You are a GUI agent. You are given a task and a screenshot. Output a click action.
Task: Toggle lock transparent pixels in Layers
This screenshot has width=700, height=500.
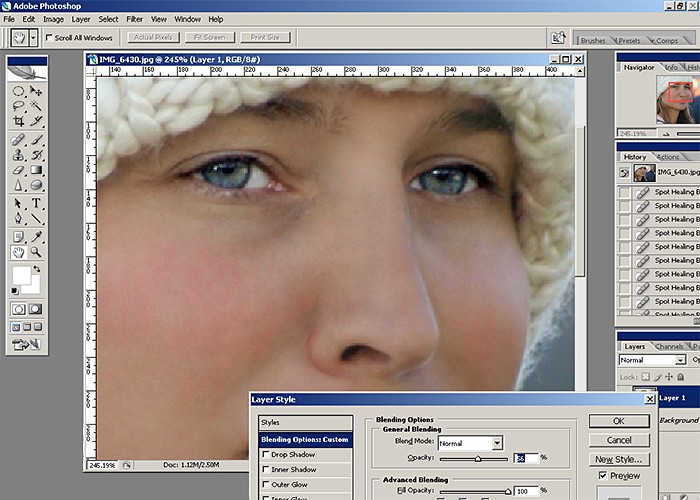[x=646, y=377]
